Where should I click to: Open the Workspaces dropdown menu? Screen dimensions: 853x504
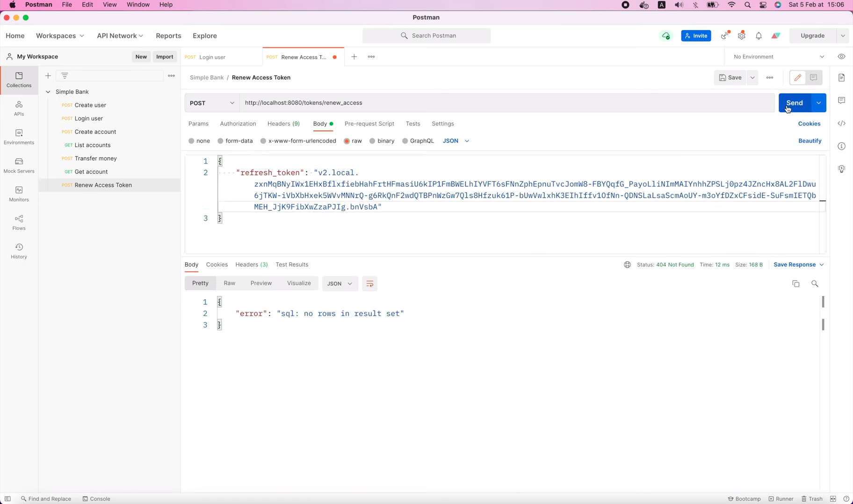tap(60, 36)
